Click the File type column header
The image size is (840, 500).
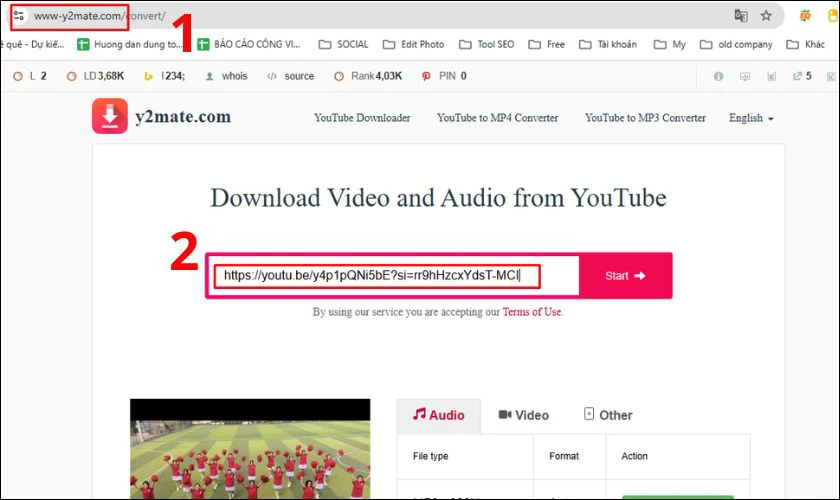431,456
